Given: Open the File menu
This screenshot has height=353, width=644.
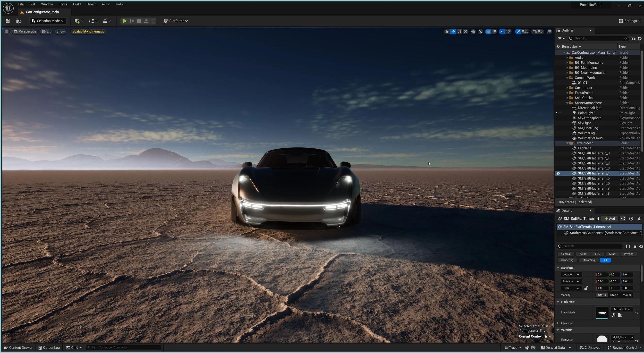Looking at the screenshot, I should coord(21,4).
